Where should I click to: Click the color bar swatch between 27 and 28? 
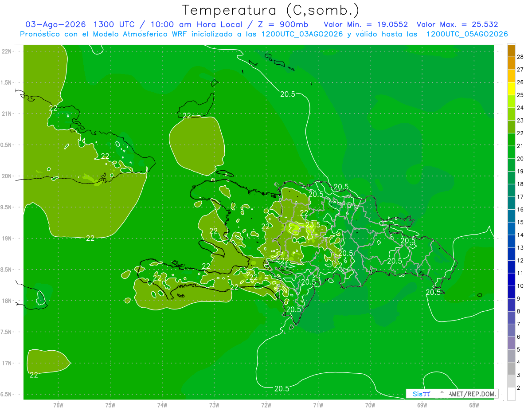511,63
